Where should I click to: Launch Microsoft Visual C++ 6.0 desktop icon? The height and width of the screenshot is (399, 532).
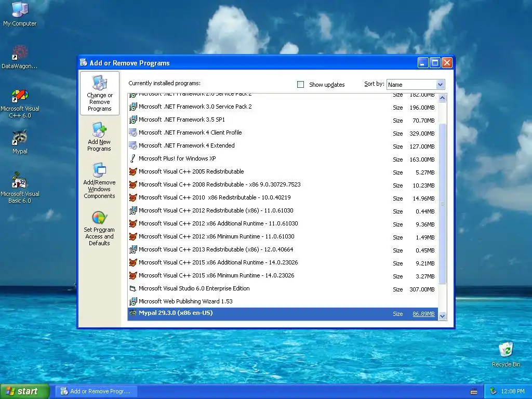pyautogui.click(x=20, y=103)
